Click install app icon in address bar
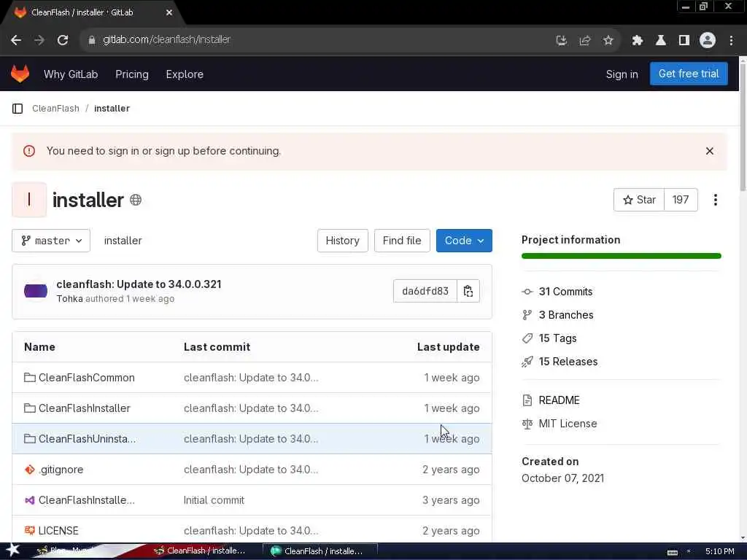The height and width of the screenshot is (560, 747). (562, 41)
